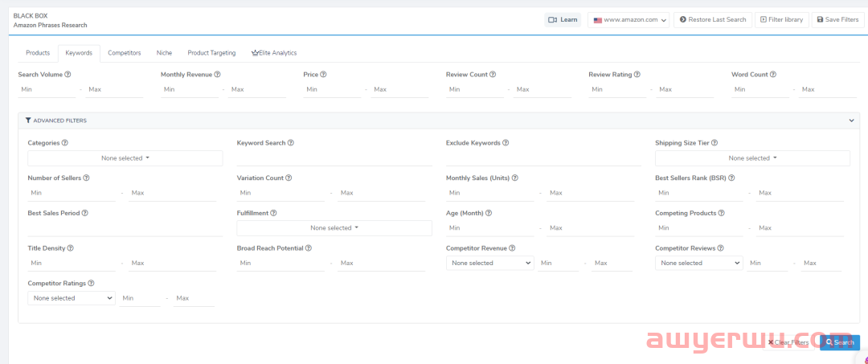Image resolution: width=868 pixels, height=364 pixels.
Task: Click the Age (Month) help icon
Action: [x=489, y=213]
